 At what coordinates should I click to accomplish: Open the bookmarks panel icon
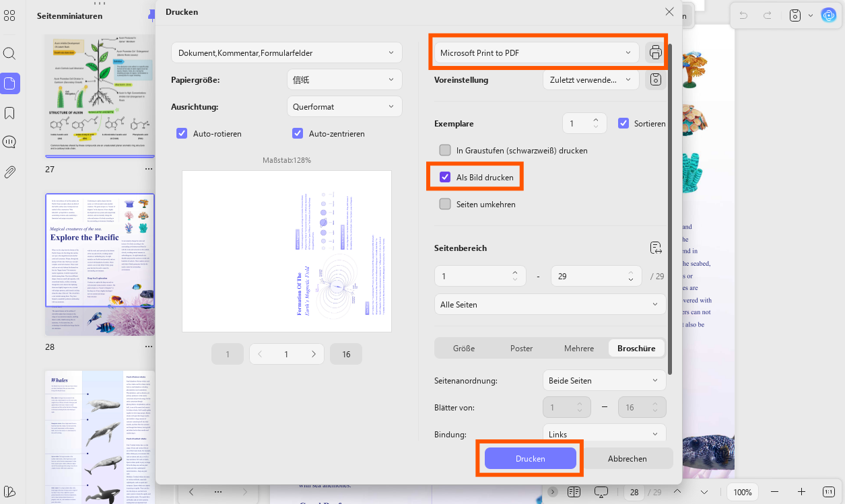click(9, 113)
